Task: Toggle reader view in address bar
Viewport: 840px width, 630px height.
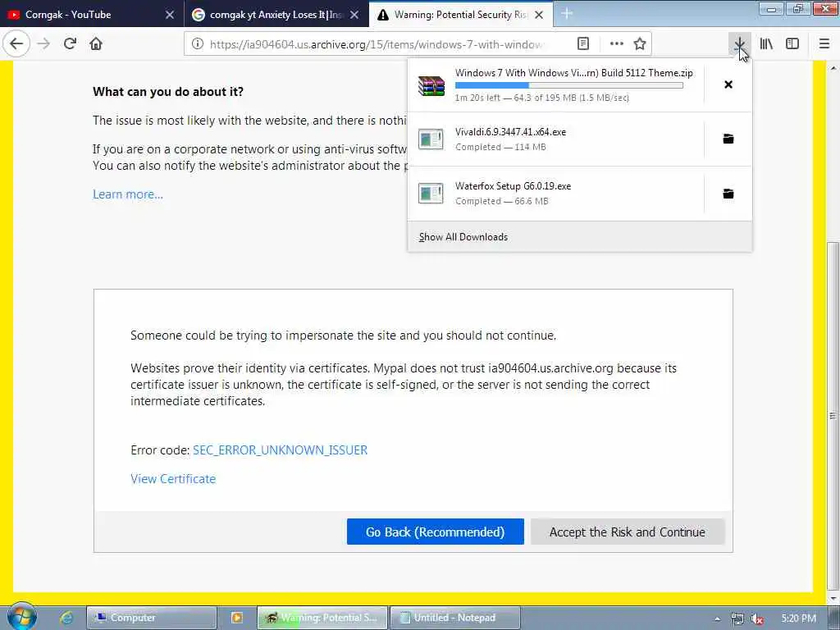Action: coord(583,44)
